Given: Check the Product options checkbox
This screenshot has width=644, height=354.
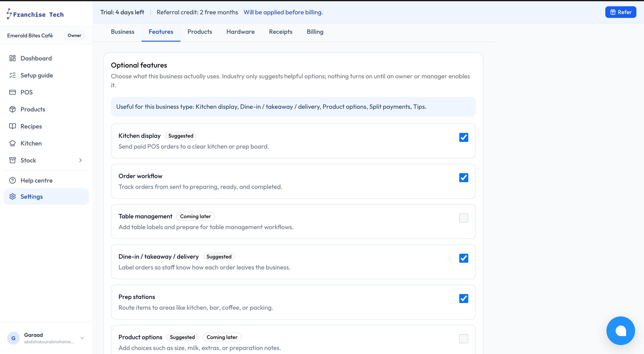Looking at the screenshot, I should pyautogui.click(x=464, y=339).
